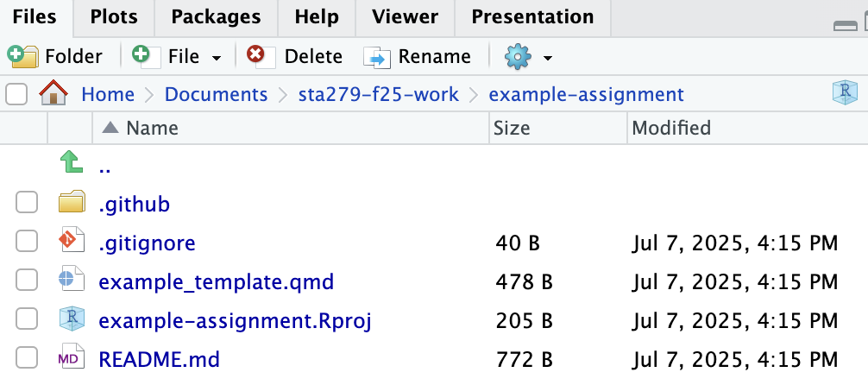Open the example-assignment.Rproj file
This screenshot has width=868, height=385.
pyautogui.click(x=235, y=320)
